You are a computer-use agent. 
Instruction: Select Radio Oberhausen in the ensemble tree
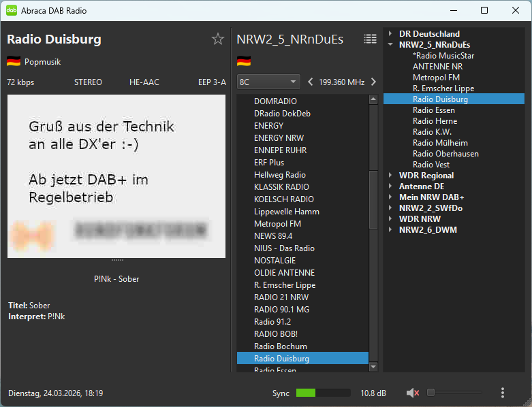click(x=445, y=154)
